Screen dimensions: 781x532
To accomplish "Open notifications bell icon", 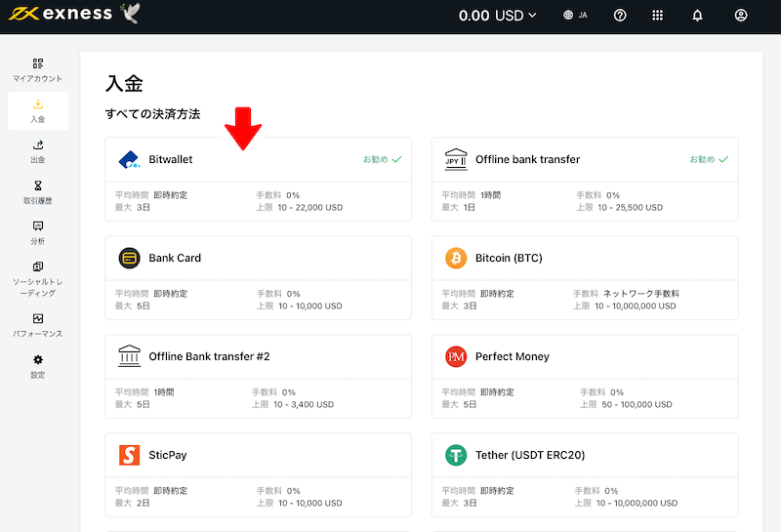I will point(697,16).
